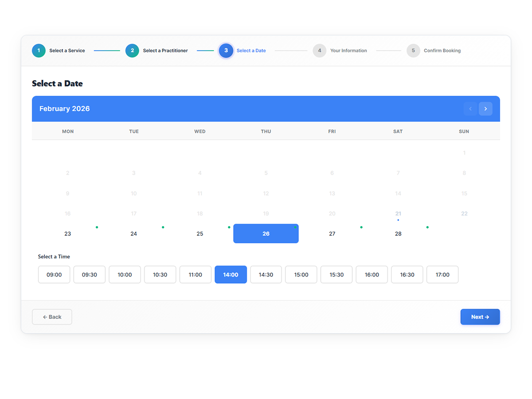Select the 14:30 time slot
The image size is (532, 399).
pos(266,274)
